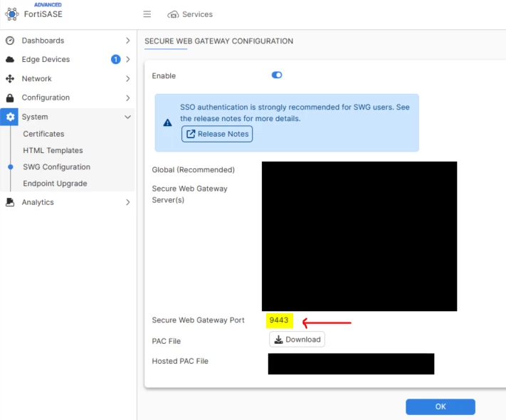Click the Network arrows icon
506x420 pixels.
pyautogui.click(x=10, y=79)
